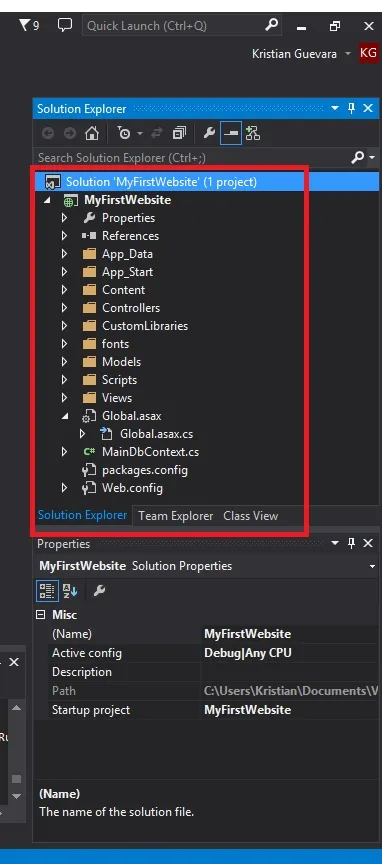Switch to the Class View tab
This screenshot has width=382, height=864.
coord(251,516)
